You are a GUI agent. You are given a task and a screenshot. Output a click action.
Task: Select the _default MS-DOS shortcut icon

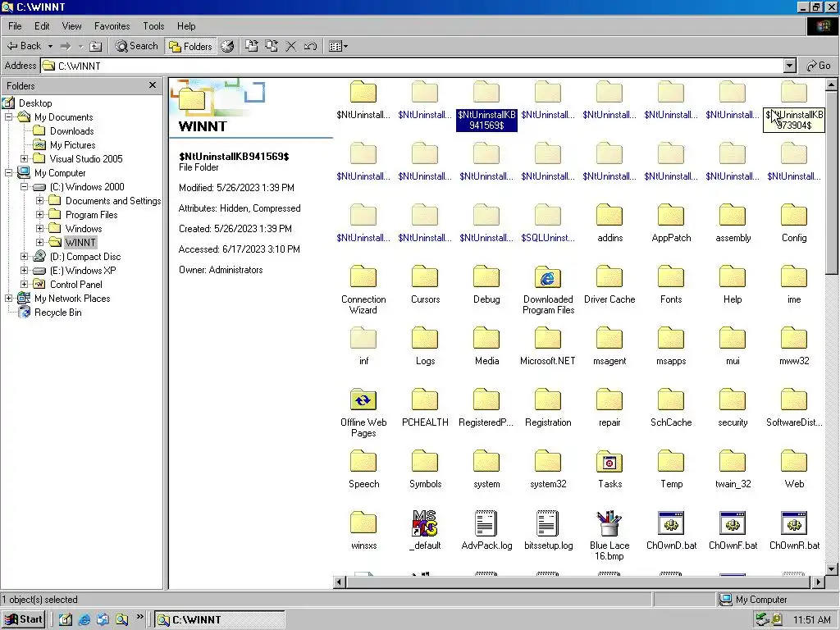[425, 523]
